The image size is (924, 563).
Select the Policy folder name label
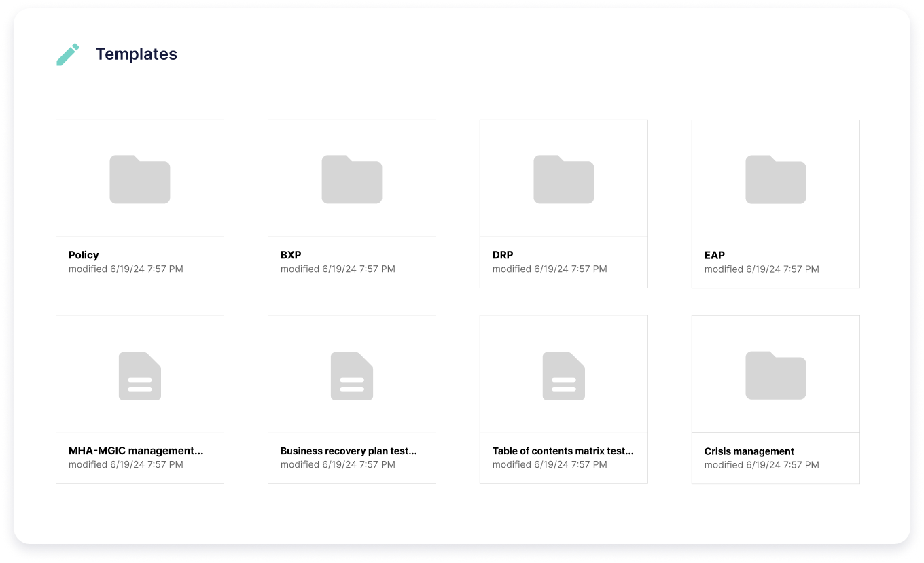coord(84,255)
